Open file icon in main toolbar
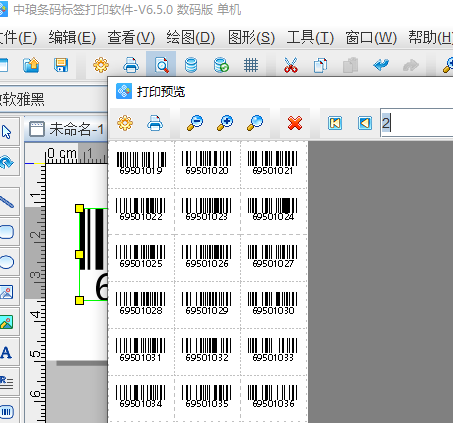The height and width of the screenshot is (423, 453). coord(31,65)
